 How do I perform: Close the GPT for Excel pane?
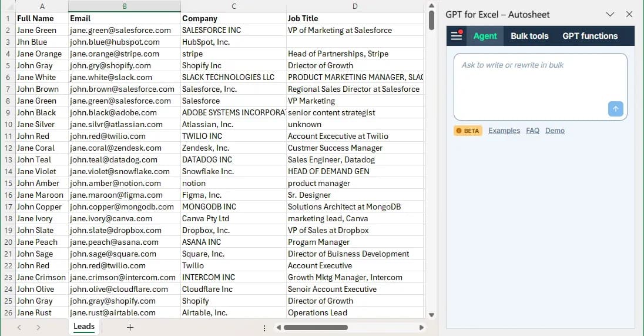(x=629, y=14)
